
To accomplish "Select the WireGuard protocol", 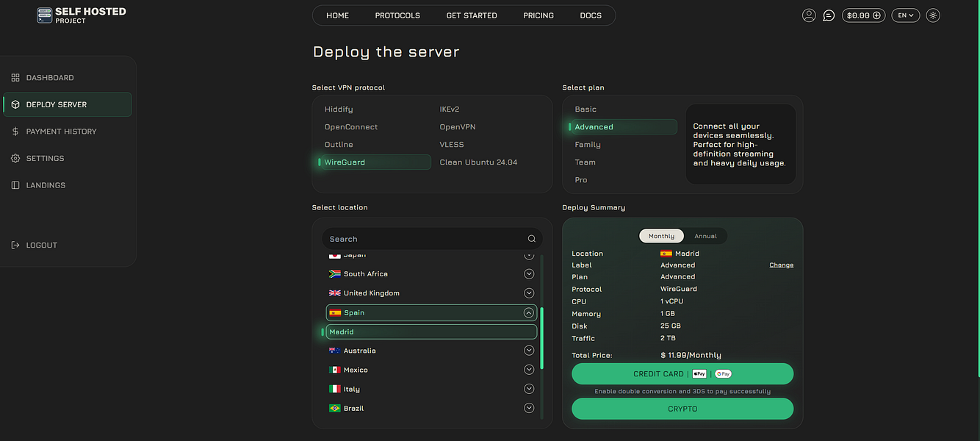I will click(x=375, y=162).
